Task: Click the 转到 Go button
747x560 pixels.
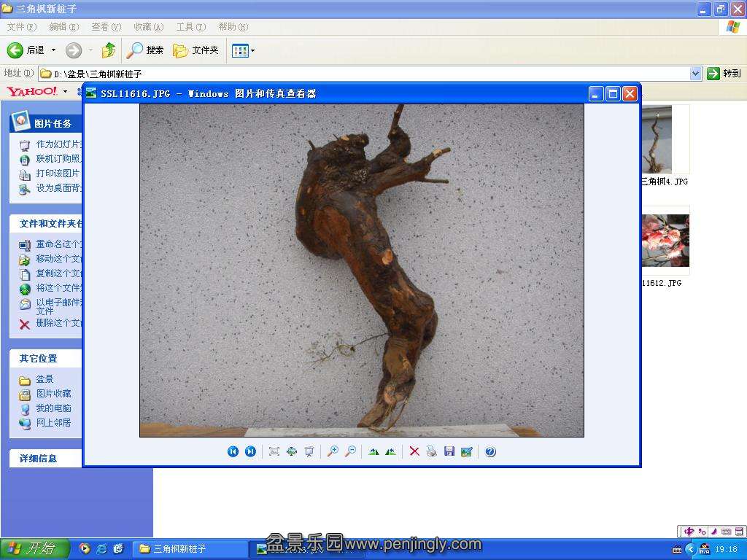Action: point(724,74)
